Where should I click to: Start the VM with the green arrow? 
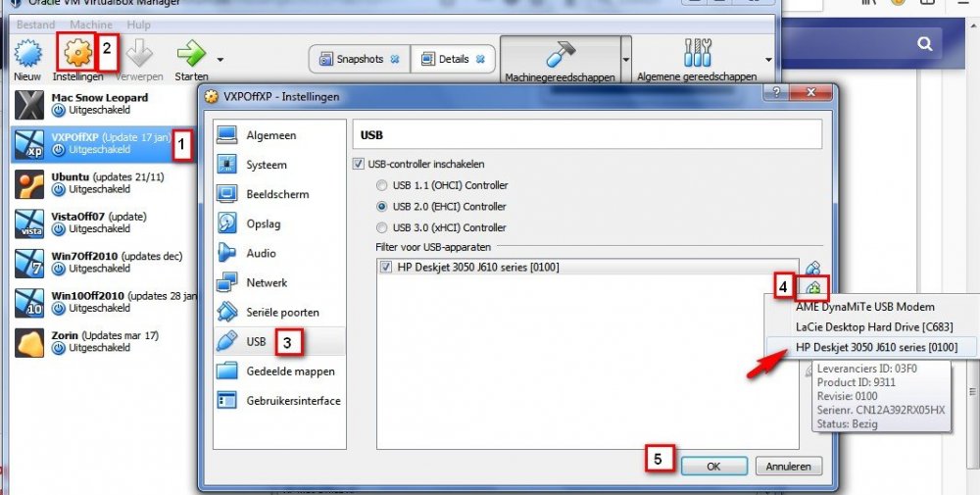pyautogui.click(x=191, y=54)
